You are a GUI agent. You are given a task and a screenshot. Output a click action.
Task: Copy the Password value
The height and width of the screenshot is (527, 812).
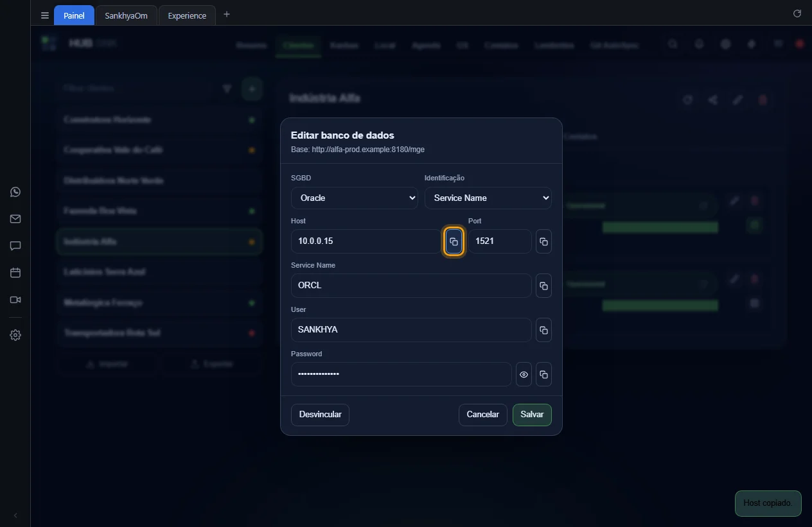pyautogui.click(x=543, y=374)
